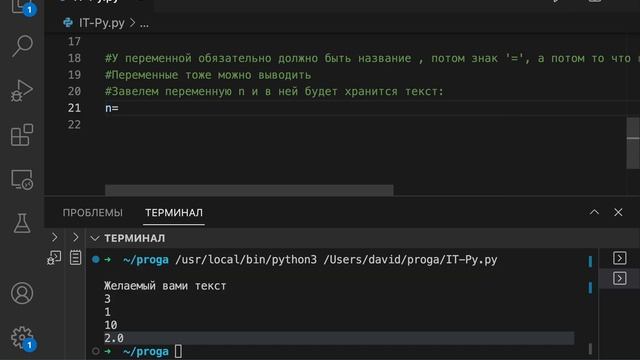
Task: Open the Accounts menu
Action: [22, 293]
